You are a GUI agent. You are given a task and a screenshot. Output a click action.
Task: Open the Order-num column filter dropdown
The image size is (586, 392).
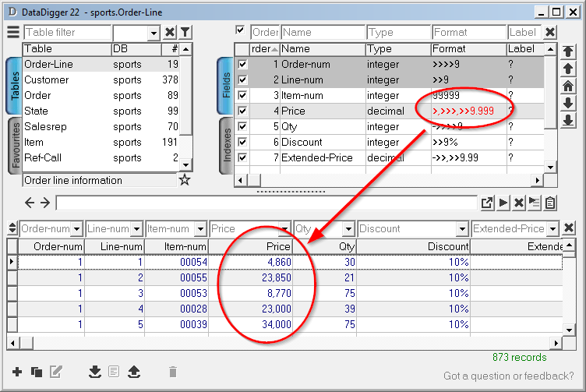(x=76, y=229)
